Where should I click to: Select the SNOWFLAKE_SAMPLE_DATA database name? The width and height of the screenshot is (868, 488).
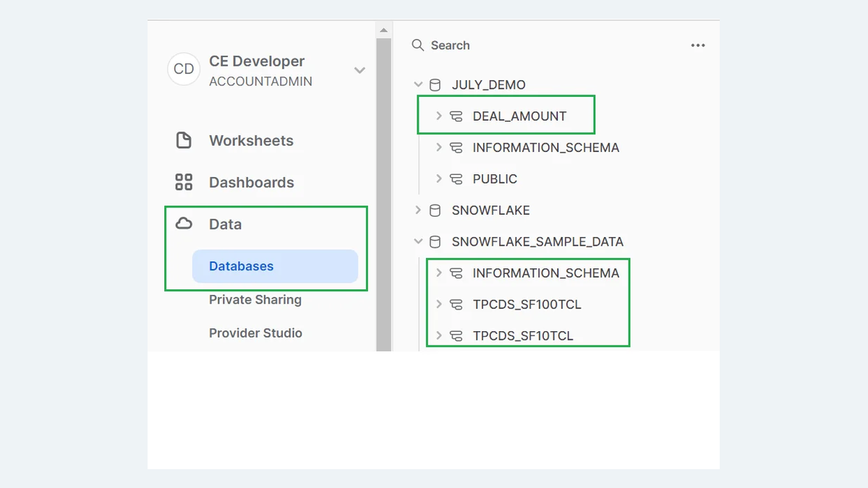click(x=537, y=241)
